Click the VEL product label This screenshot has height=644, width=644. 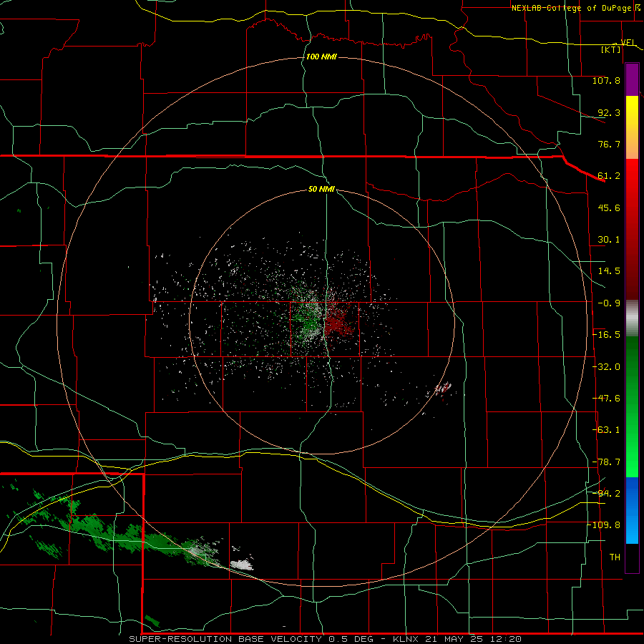[x=628, y=43]
